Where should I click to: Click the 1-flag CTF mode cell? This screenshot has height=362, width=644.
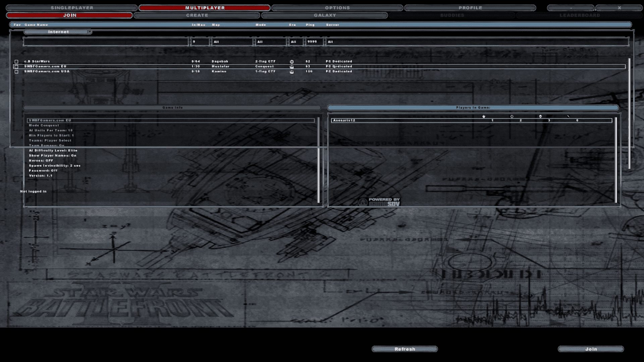pyautogui.click(x=265, y=72)
